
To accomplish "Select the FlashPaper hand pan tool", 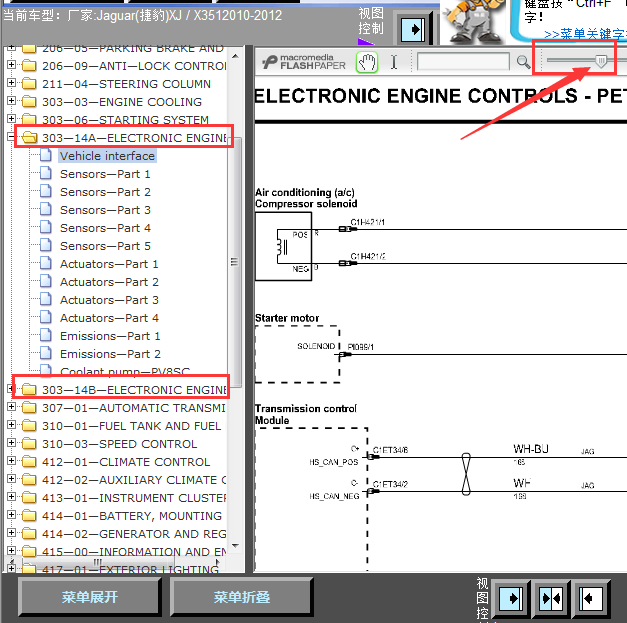I will click(367, 62).
